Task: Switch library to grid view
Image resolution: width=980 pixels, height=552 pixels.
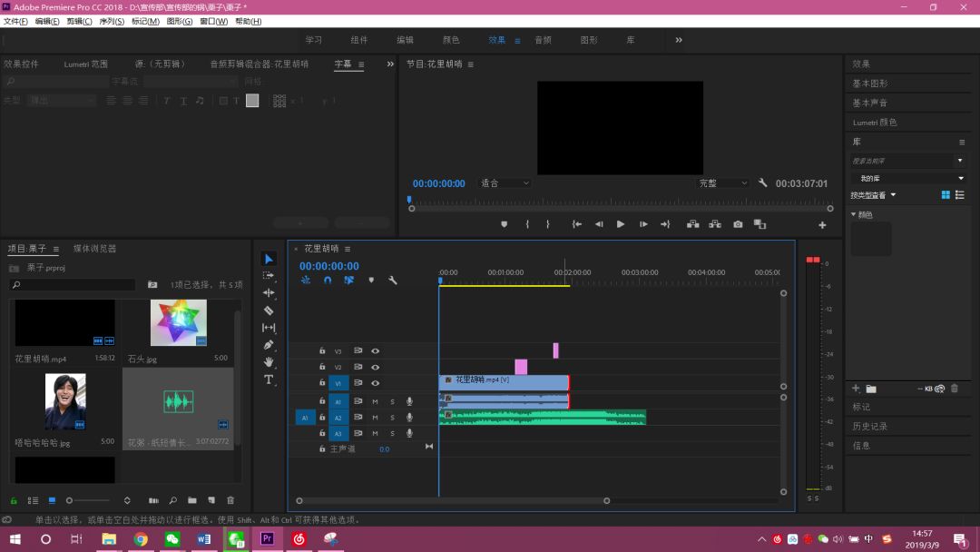Action: (x=946, y=195)
